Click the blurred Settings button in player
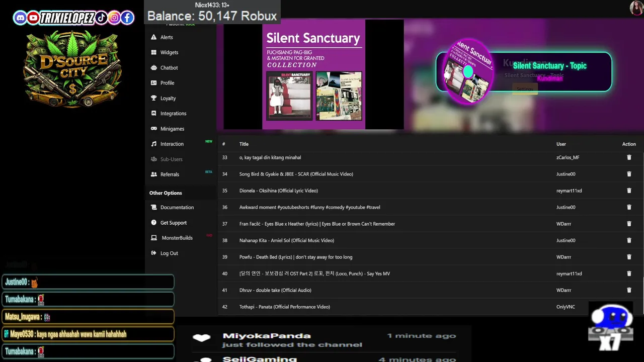The image size is (644, 362). pyautogui.click(x=525, y=89)
